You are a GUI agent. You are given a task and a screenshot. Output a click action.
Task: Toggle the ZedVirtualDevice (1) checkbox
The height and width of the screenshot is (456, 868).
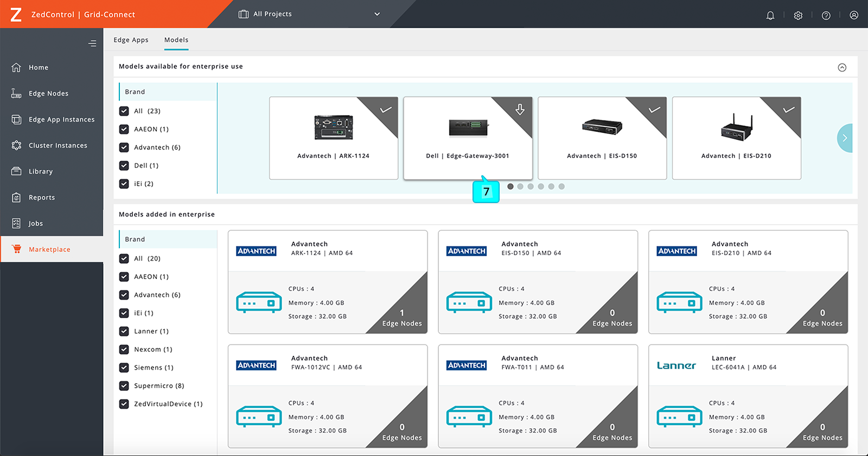[x=124, y=404]
